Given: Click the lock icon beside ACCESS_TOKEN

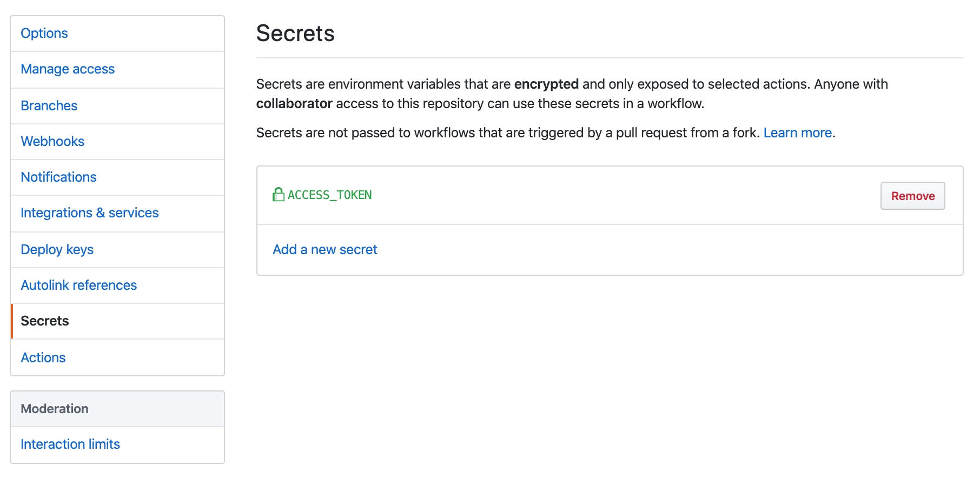Looking at the screenshot, I should [x=279, y=195].
